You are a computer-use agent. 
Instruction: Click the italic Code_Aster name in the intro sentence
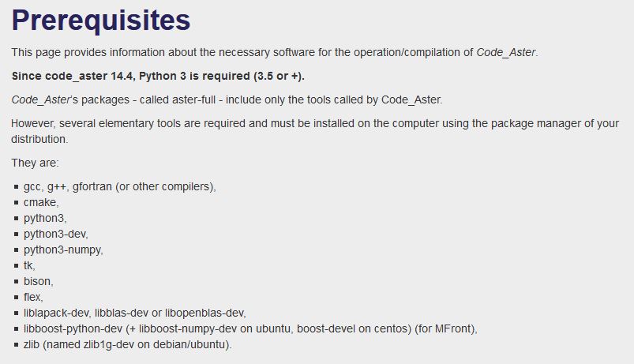pyautogui.click(x=506, y=53)
